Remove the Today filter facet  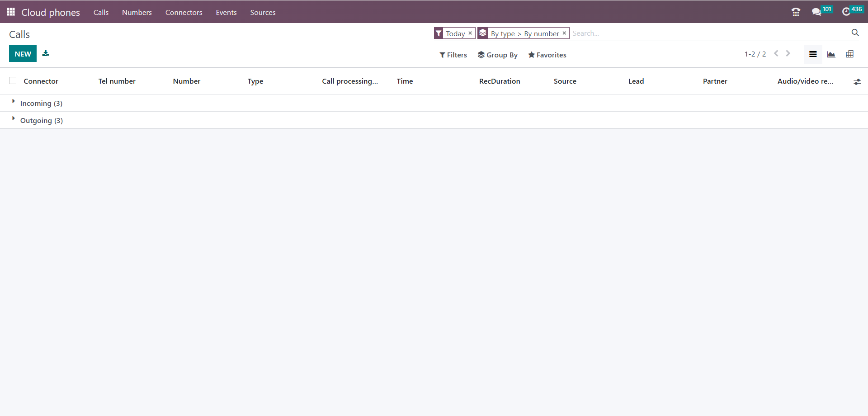point(470,33)
